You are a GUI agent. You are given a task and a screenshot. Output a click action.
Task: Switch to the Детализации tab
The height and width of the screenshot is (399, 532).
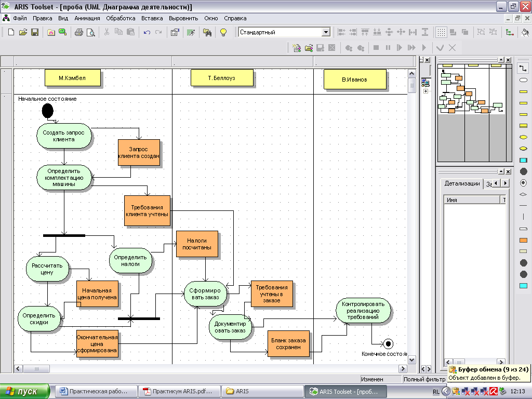462,183
